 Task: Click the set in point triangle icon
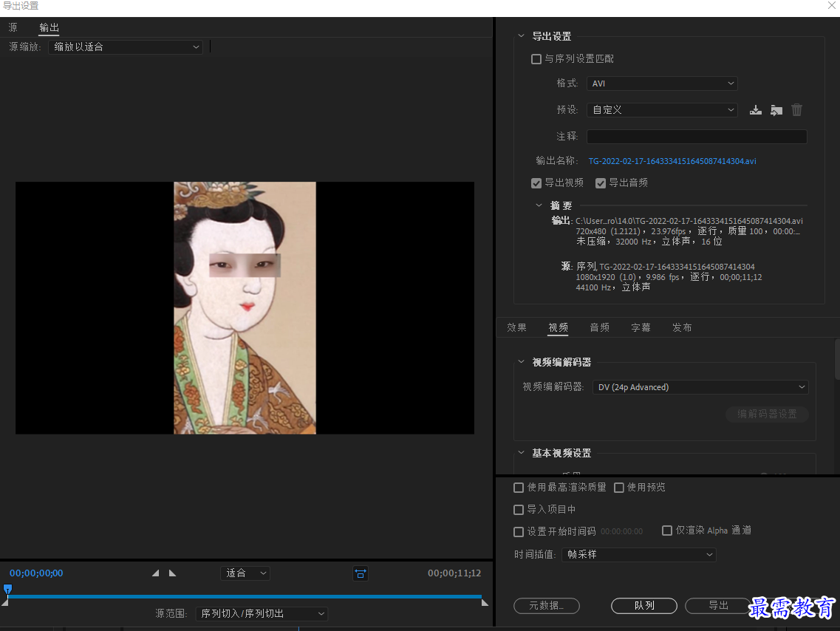(x=155, y=573)
